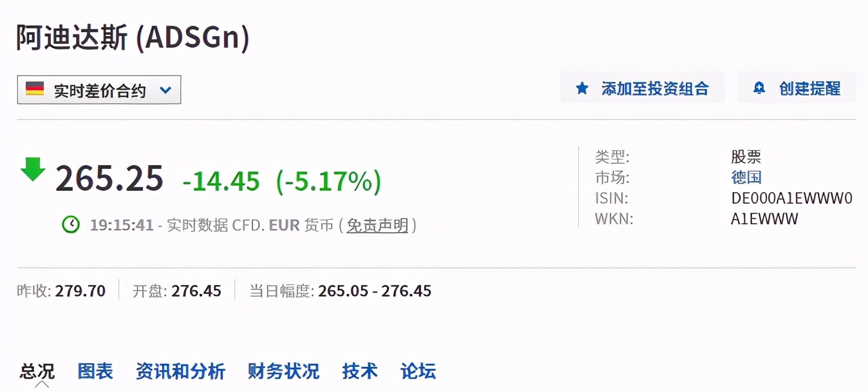Click the bell icon next to 创建提醒
868x392 pixels.
pos(760,88)
